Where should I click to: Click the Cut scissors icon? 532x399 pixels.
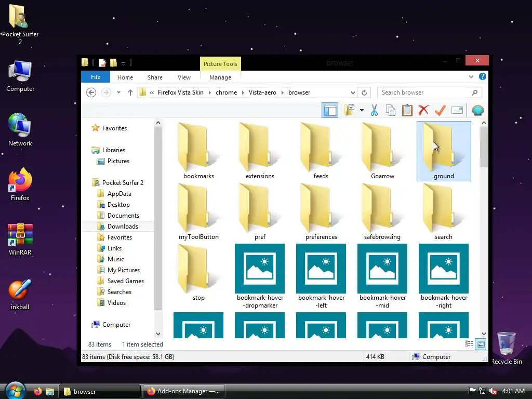374,110
